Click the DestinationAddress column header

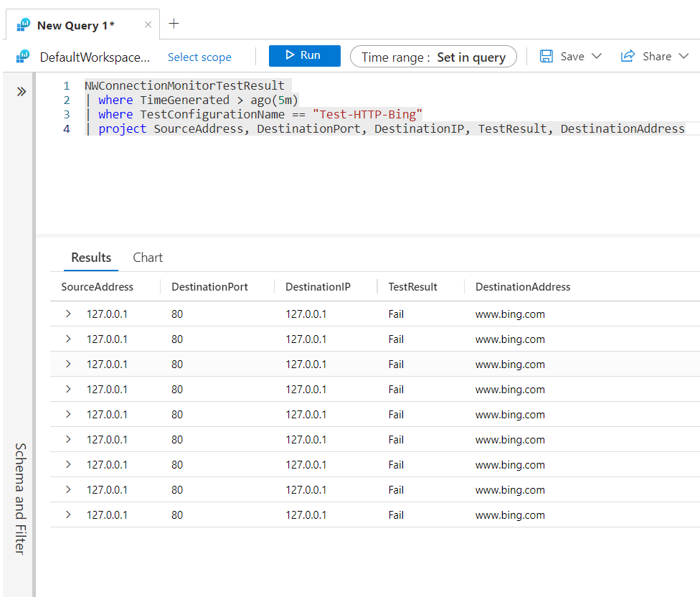(523, 287)
